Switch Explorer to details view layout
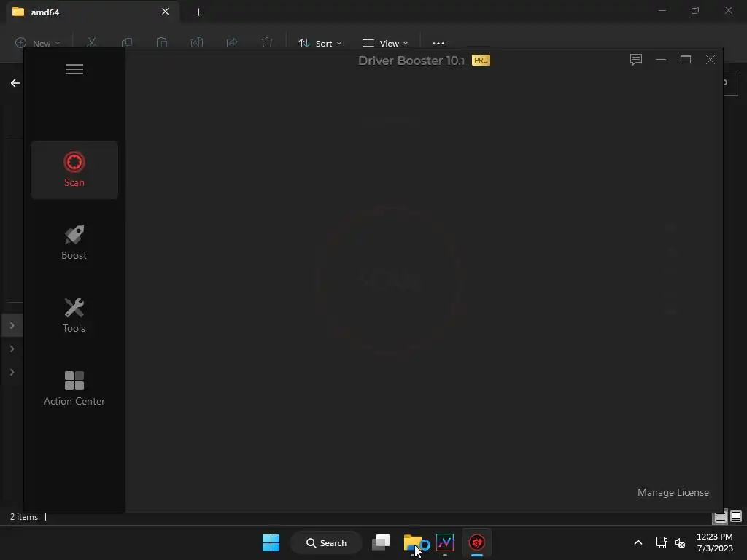Screen dimensions: 747x560 (720, 517)
